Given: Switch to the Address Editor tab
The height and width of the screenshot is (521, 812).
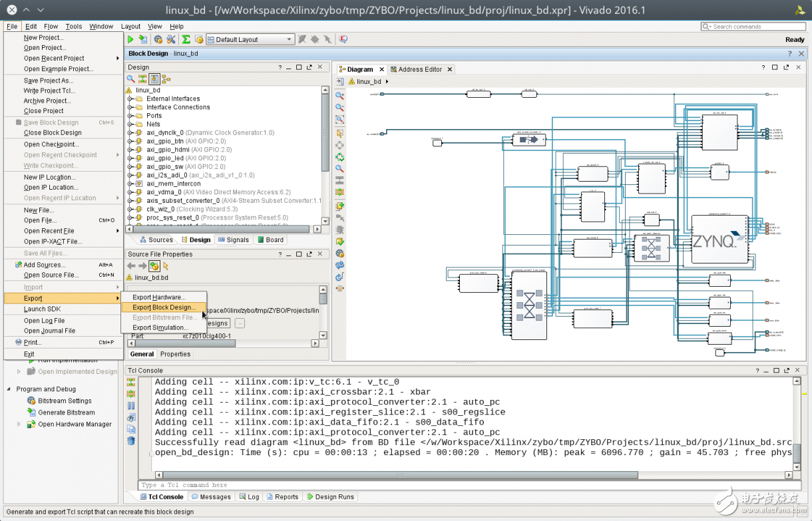Looking at the screenshot, I should click(x=420, y=69).
